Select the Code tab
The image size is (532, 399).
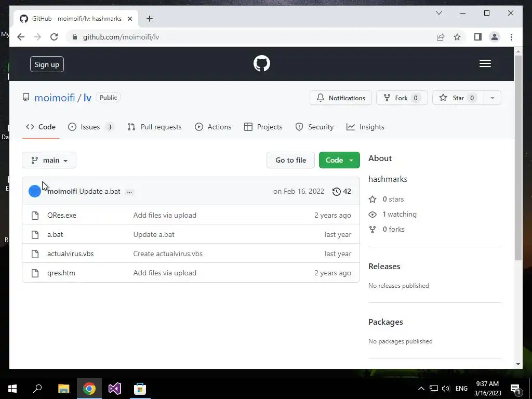tap(41, 127)
